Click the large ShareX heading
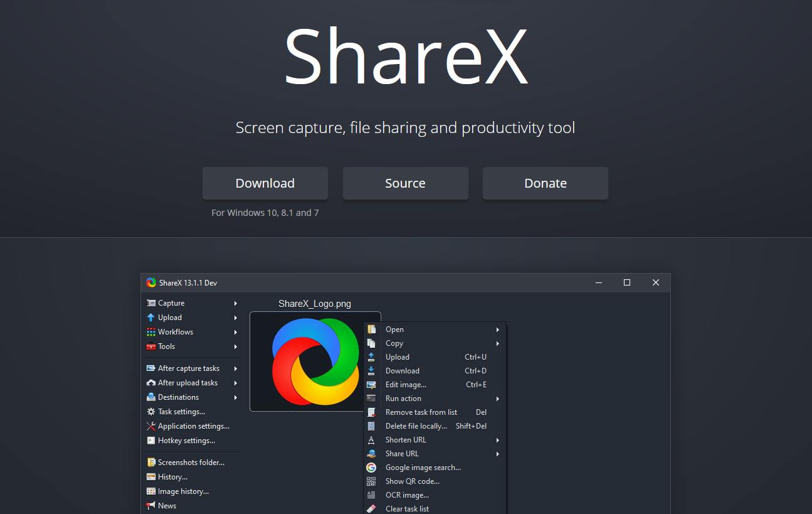Screen dimensions: 812x514 tap(406, 55)
